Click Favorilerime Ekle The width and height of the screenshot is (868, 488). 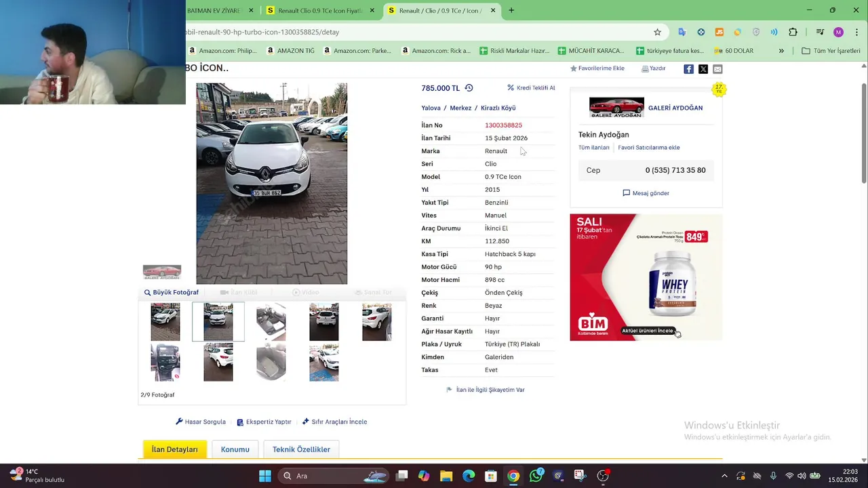click(x=597, y=68)
